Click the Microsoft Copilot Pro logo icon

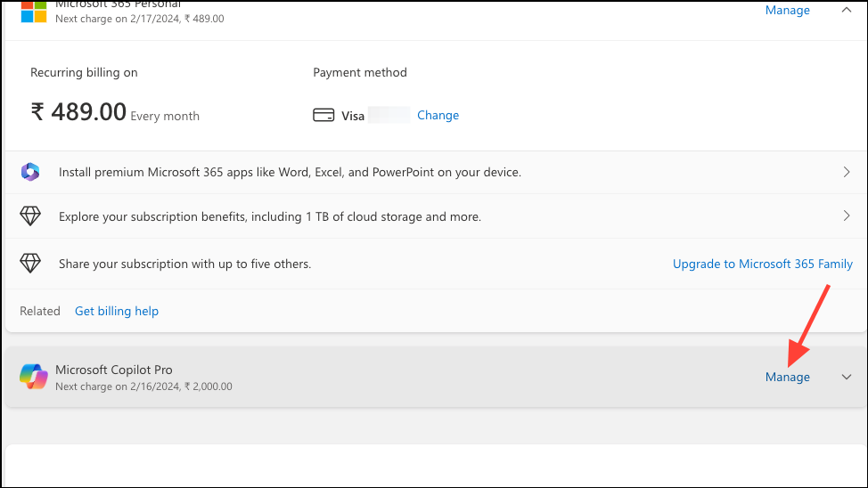click(34, 377)
